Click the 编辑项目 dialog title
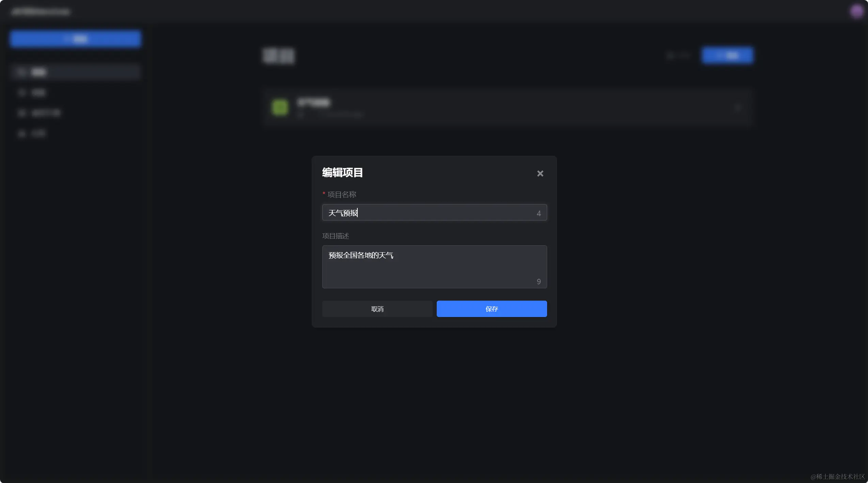868x483 pixels. click(342, 173)
